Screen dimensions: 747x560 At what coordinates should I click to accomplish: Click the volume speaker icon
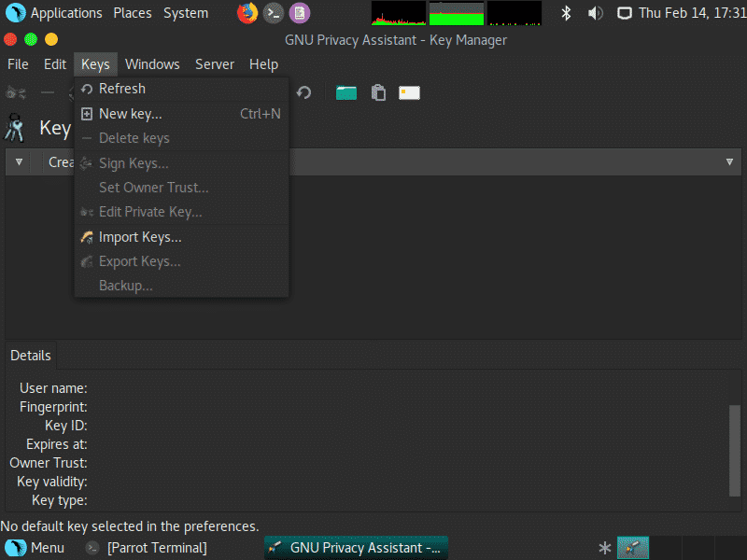click(x=595, y=13)
